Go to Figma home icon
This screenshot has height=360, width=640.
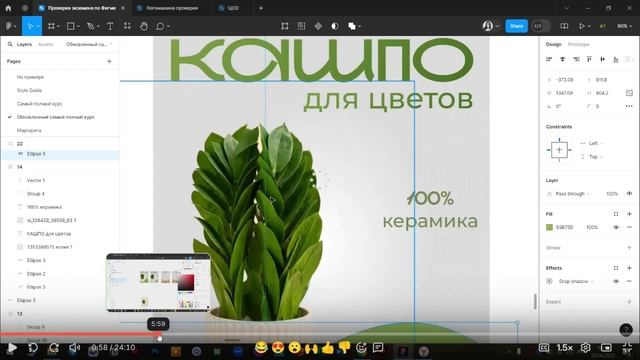tap(8, 8)
